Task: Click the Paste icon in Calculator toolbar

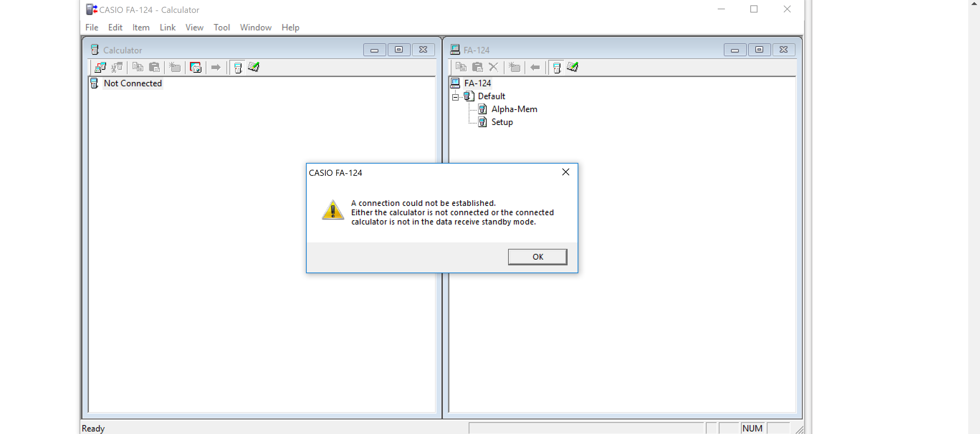Action: pyautogui.click(x=154, y=67)
